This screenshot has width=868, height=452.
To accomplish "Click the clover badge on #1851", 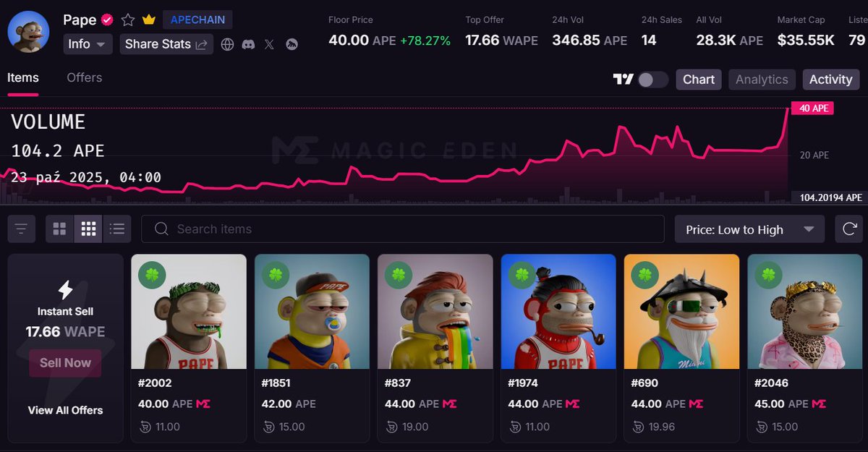I will click(276, 276).
